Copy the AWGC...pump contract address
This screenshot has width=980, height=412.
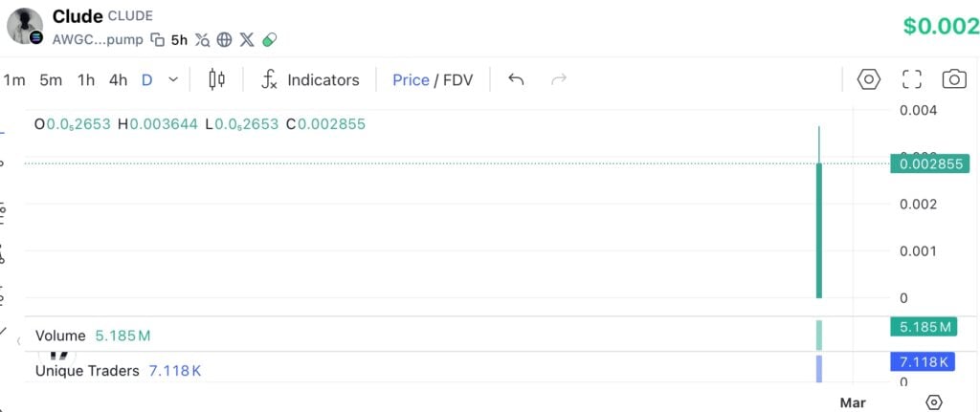click(158, 40)
